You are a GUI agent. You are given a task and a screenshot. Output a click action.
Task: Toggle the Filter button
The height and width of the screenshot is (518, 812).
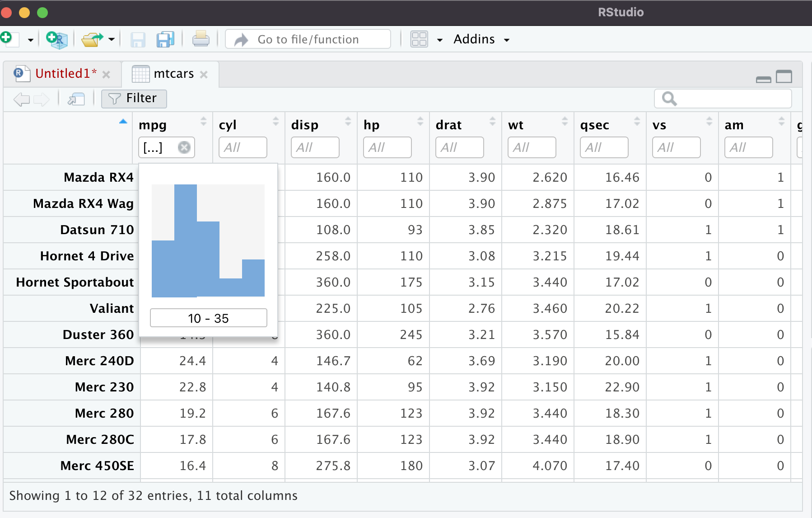pyautogui.click(x=134, y=99)
